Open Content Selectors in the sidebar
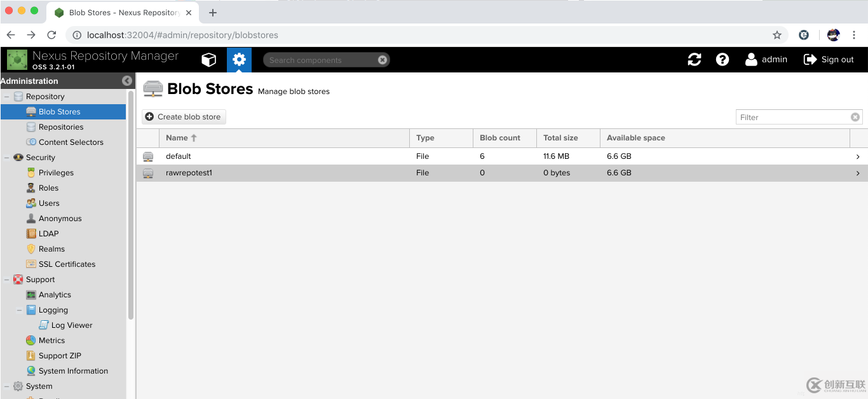This screenshot has height=399, width=868. pos(71,142)
